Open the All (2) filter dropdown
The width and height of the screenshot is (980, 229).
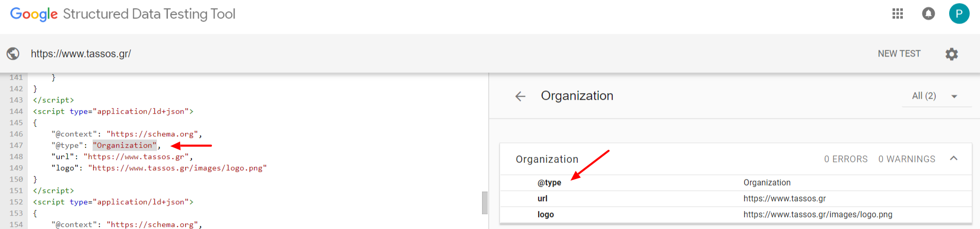[x=936, y=96]
